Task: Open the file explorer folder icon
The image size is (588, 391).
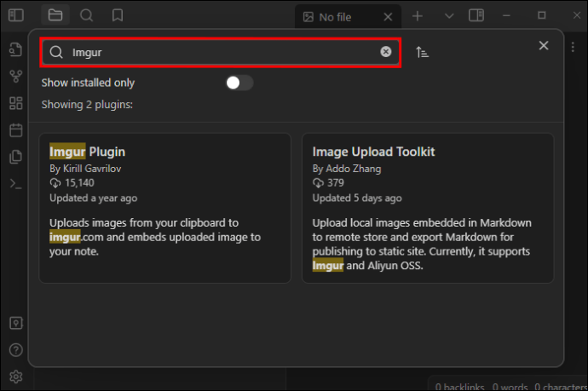Action: click(x=55, y=15)
